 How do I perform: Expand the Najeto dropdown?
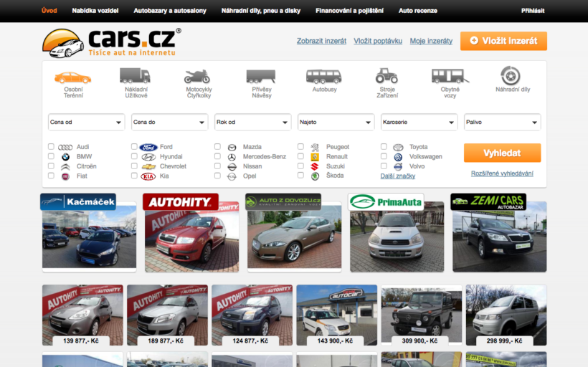336,122
